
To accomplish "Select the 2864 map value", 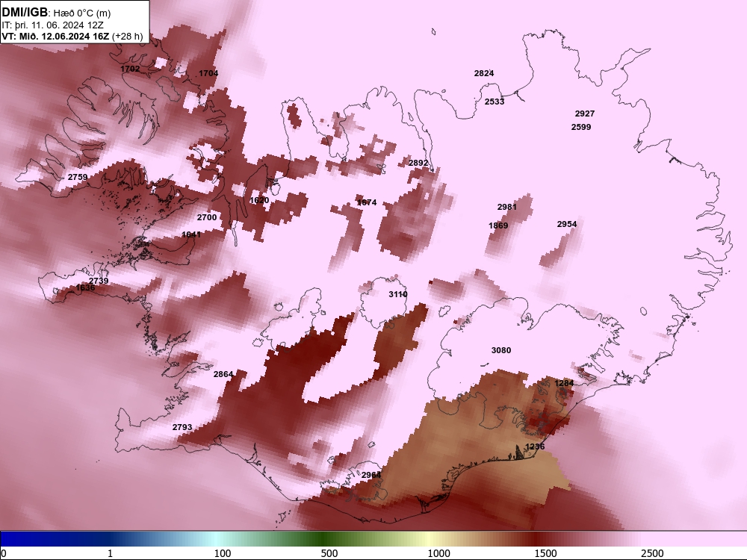I will 223,374.
